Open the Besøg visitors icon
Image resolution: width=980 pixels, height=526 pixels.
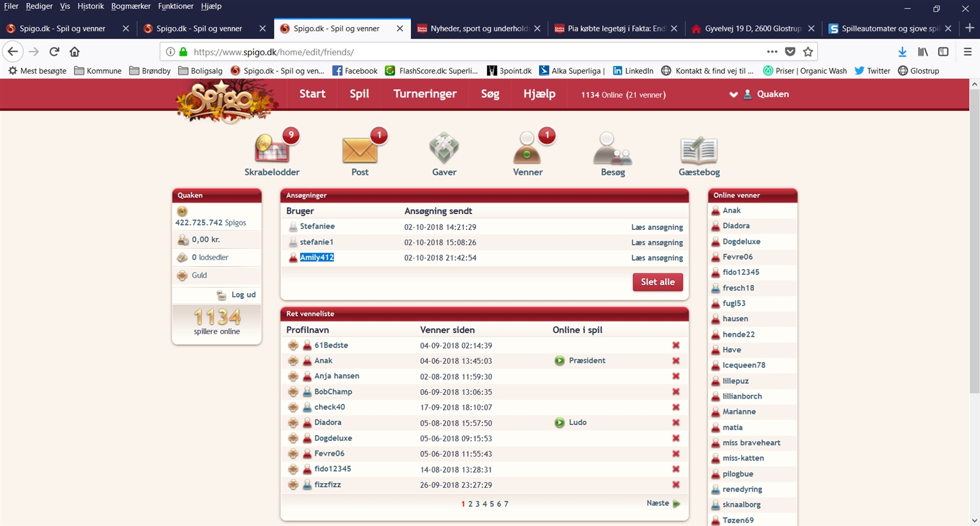612,149
